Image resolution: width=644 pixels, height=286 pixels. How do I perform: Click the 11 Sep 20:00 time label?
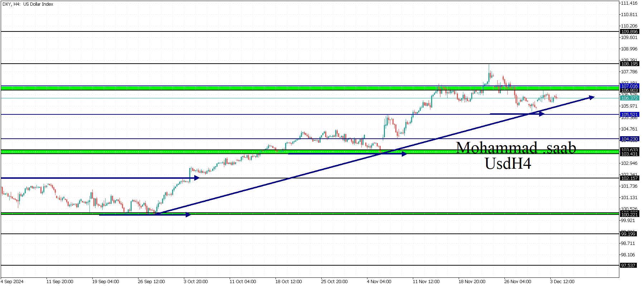pos(60,282)
